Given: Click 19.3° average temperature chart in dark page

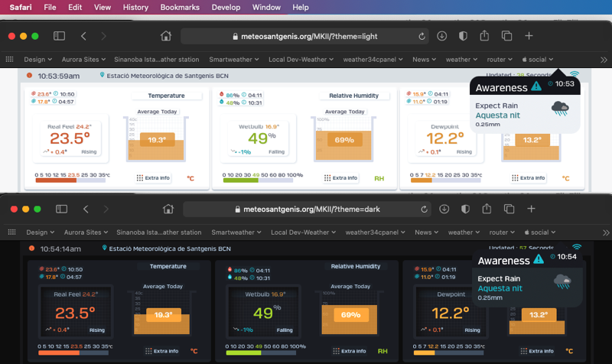Looking at the screenshot, I should [161, 313].
